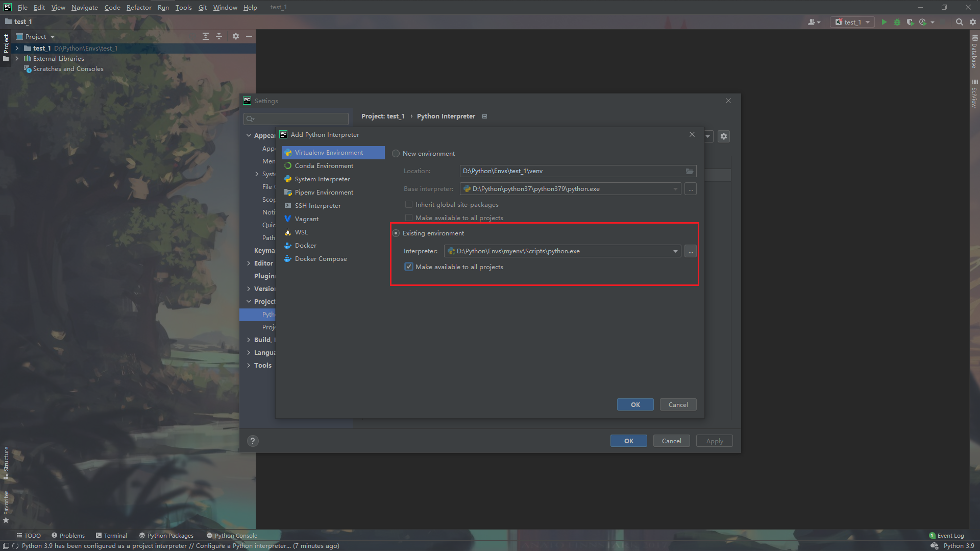Browse for existing interpreter with ellipsis button
Image resolution: width=980 pixels, height=551 pixels.
(x=691, y=251)
